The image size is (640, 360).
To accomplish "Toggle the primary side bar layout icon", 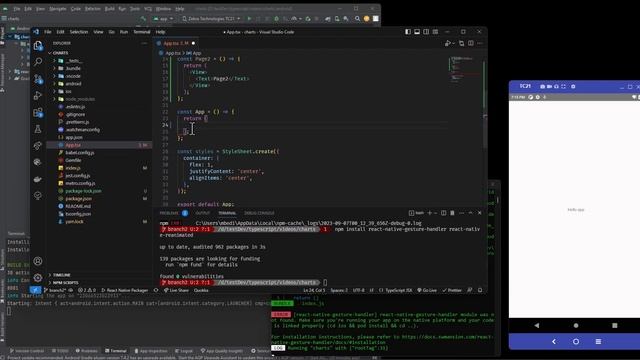I will point(408,31).
